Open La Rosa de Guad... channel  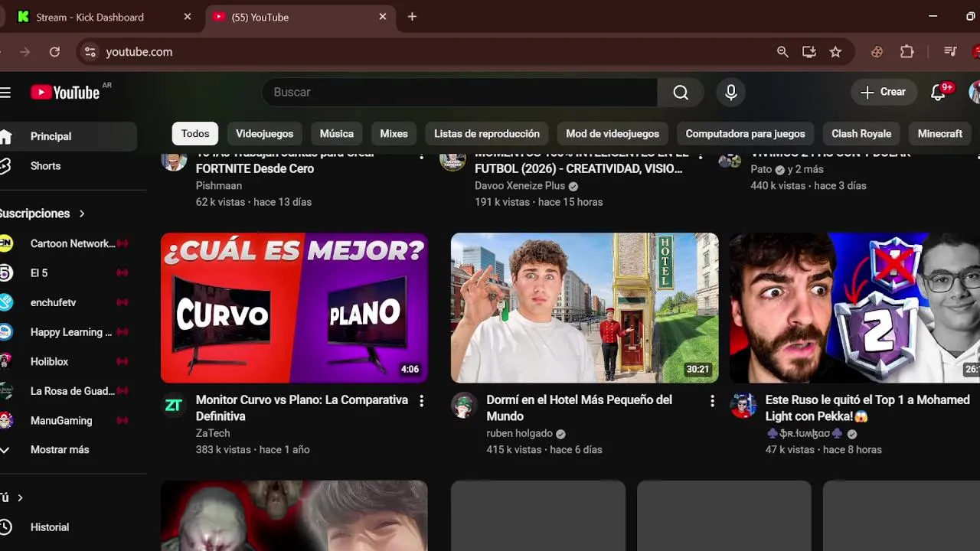point(67,391)
